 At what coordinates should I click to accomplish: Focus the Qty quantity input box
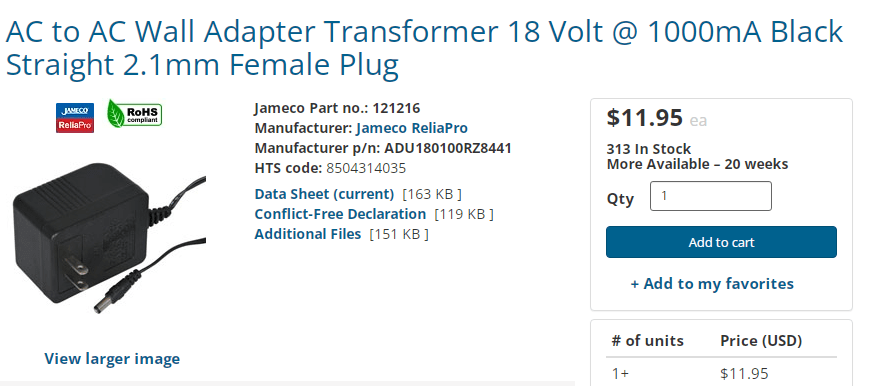point(711,196)
